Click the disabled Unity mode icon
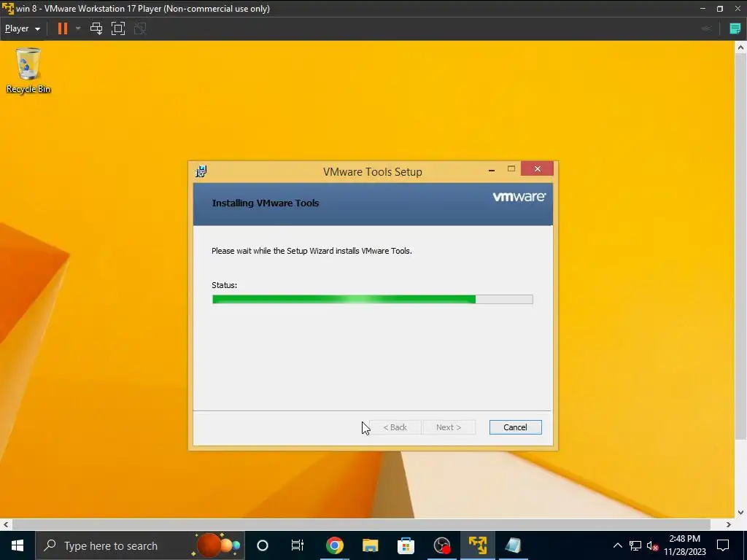The width and height of the screenshot is (747, 560). click(x=140, y=28)
